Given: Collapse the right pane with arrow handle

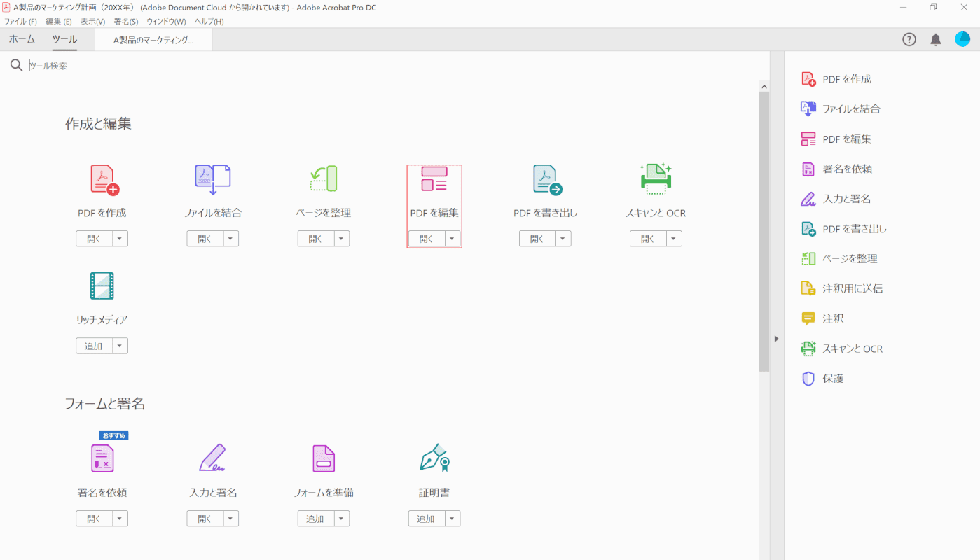Looking at the screenshot, I should pos(776,339).
